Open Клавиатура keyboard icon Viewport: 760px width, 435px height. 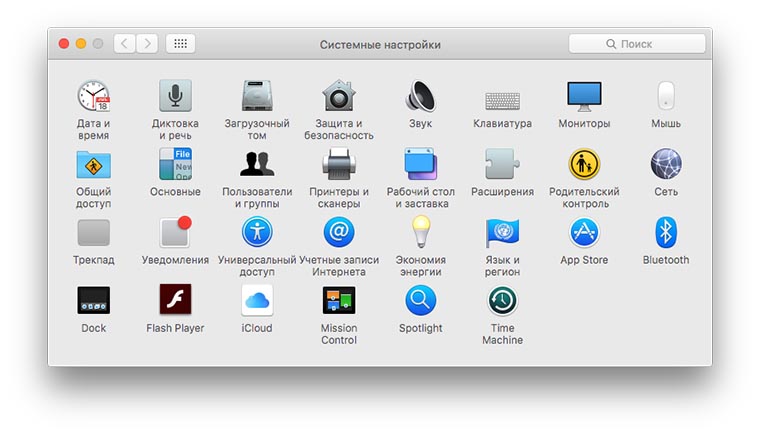coord(502,101)
